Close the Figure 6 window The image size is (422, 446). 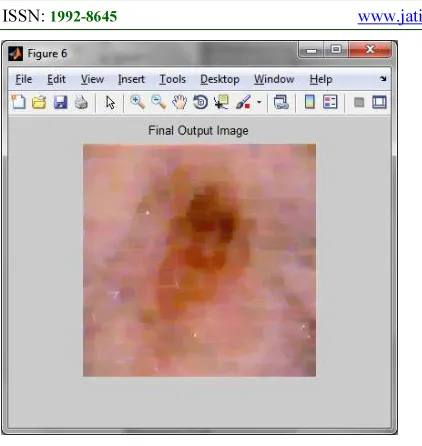click(370, 50)
